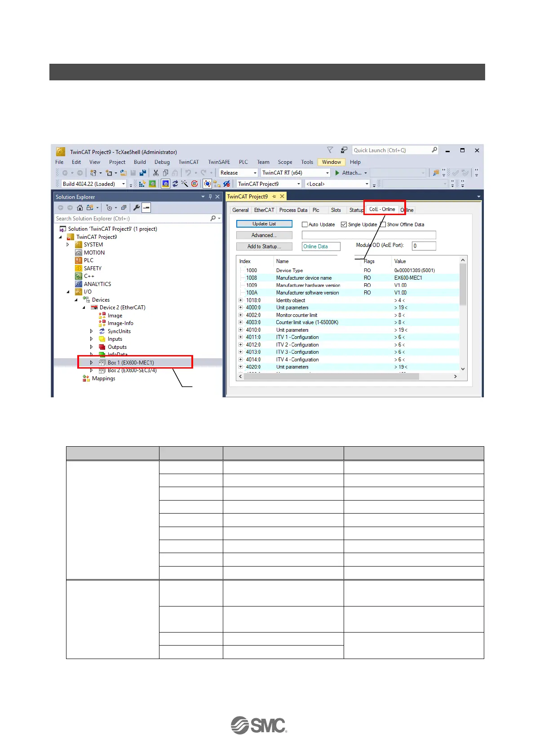535x756 pixels.
Task: Click the Attach... button
Action: pos(351,173)
